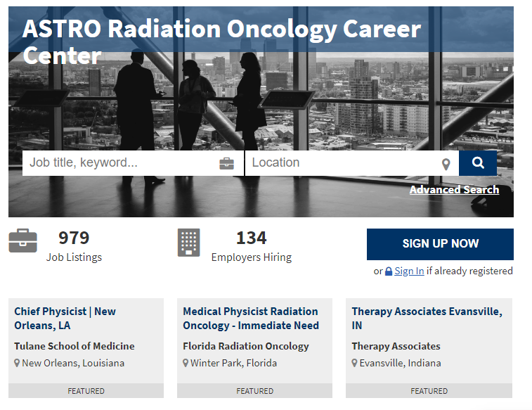Viewport: 532px width, 410px height.
Task: Select Tulane School of Medicine employer name
Action: point(74,346)
